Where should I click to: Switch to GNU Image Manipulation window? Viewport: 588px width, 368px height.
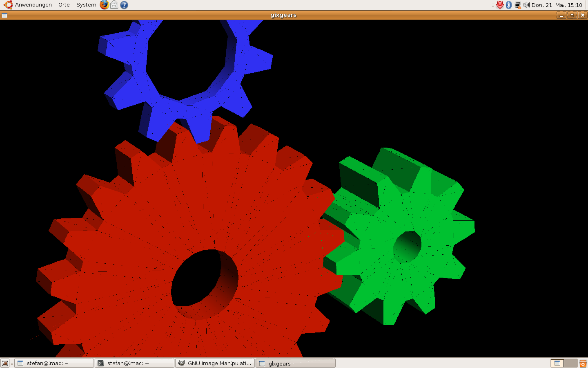[215, 363]
